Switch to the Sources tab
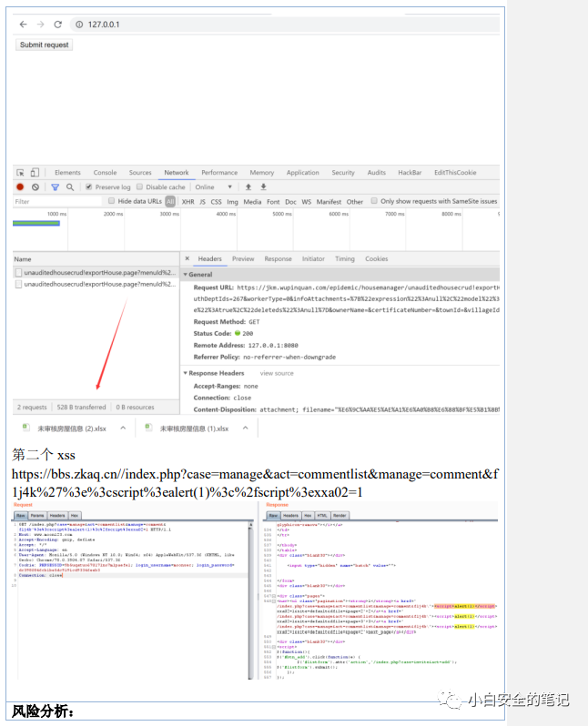 [x=140, y=173]
